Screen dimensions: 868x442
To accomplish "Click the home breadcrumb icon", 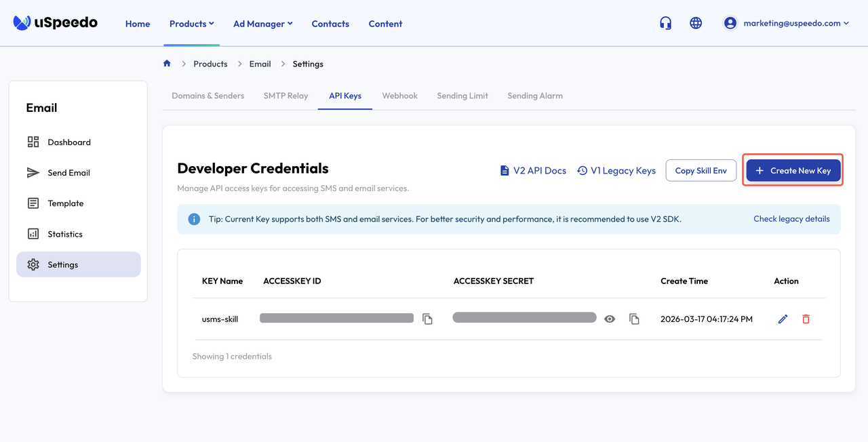I will (x=167, y=64).
